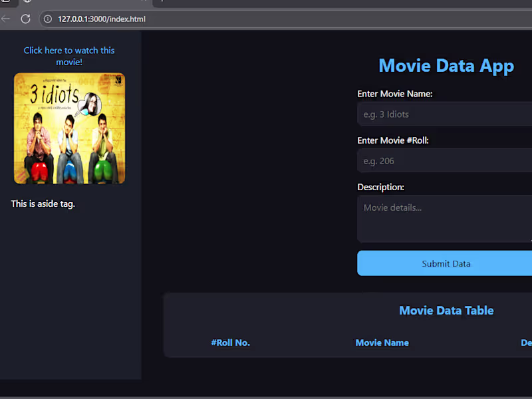Click 'This is aside tag' text
This screenshot has width=532, height=399.
(x=43, y=203)
